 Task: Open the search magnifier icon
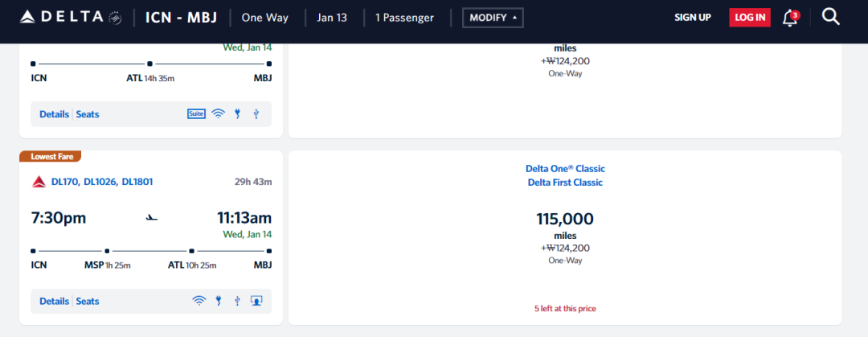click(x=830, y=17)
